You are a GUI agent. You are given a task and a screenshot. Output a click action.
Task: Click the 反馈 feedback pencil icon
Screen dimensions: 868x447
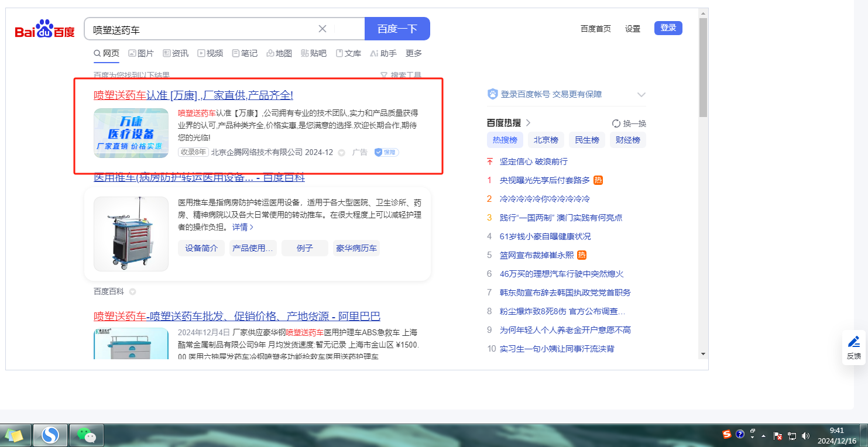coord(854,342)
